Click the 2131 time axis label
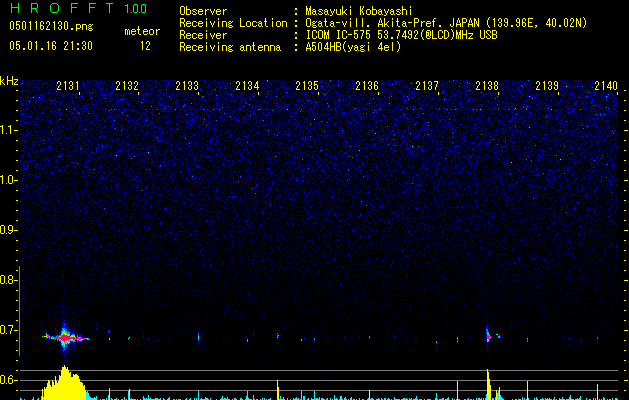 (68, 86)
